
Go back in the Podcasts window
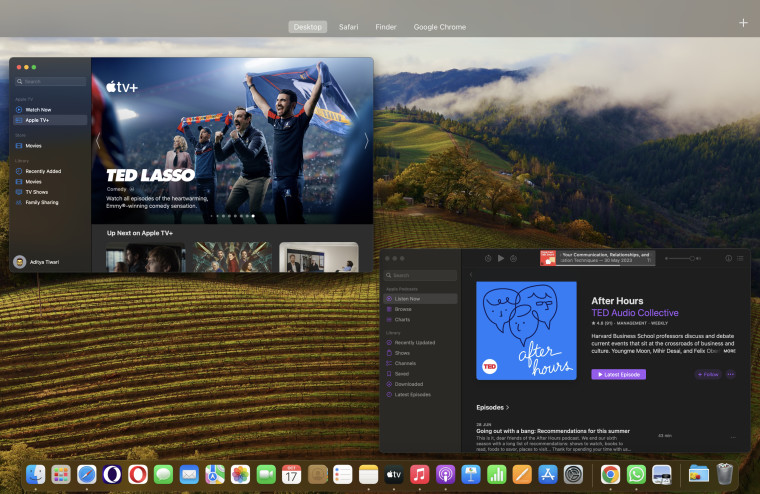coord(471,275)
